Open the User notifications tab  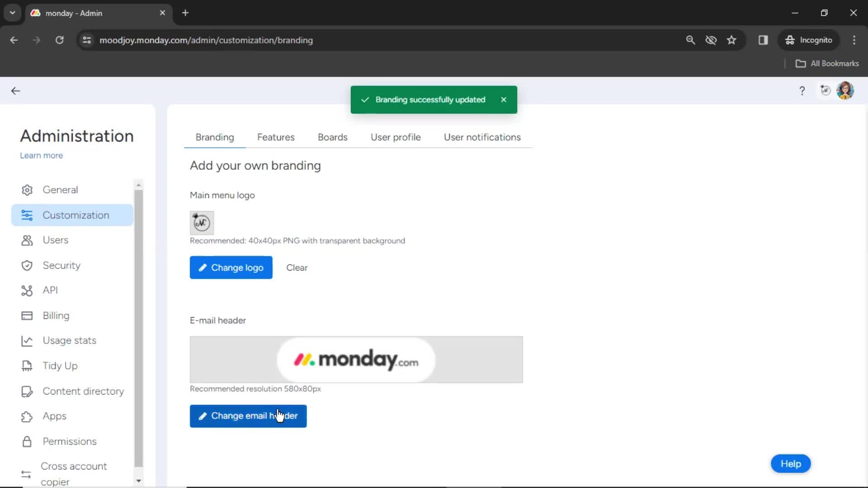(482, 137)
